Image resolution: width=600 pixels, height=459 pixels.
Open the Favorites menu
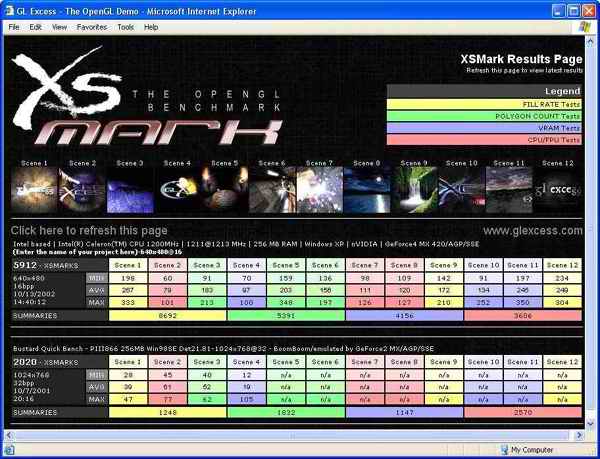92,27
